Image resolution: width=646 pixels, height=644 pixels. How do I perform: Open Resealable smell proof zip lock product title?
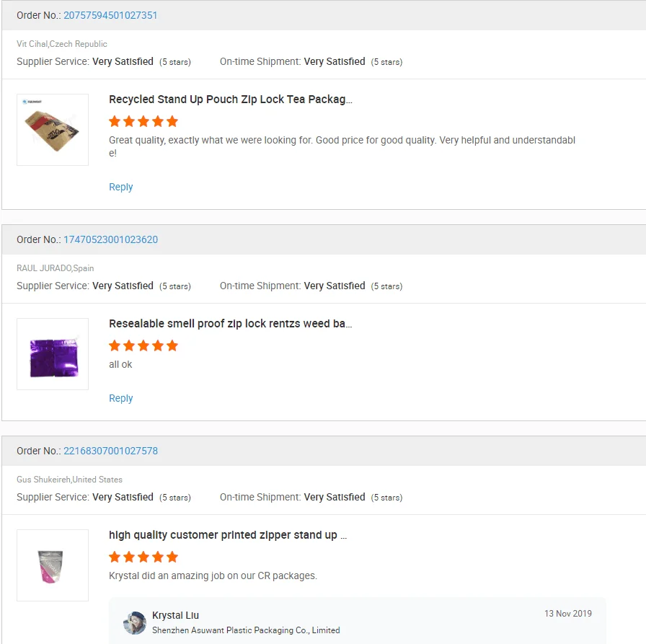(230, 324)
